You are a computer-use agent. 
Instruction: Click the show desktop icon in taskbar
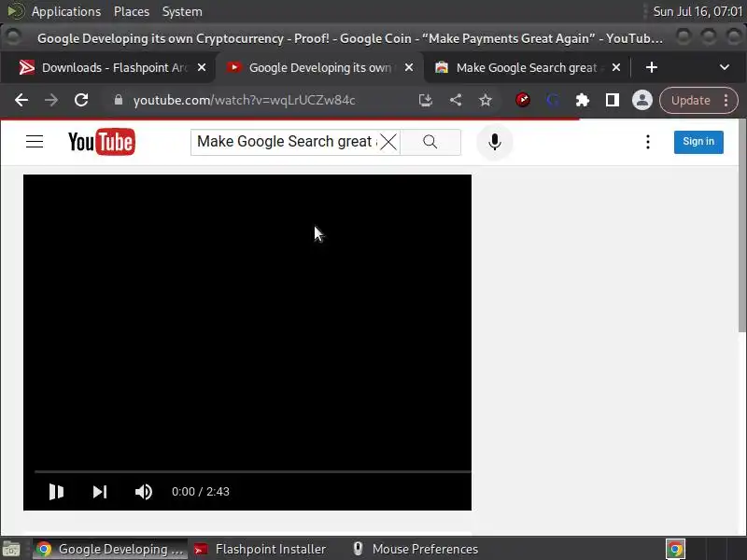point(11,550)
